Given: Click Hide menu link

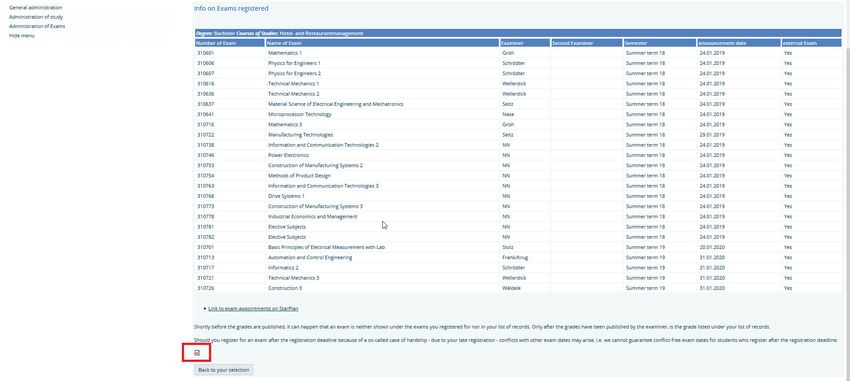Looking at the screenshot, I should click(22, 35).
